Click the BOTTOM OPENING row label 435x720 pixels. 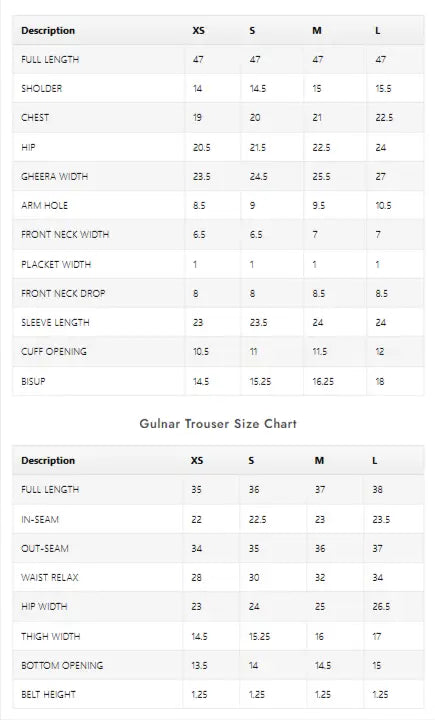[62, 665]
